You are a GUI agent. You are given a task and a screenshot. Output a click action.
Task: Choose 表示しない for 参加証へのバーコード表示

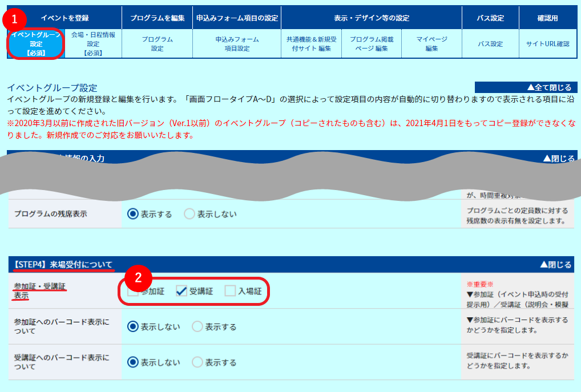tap(132, 326)
